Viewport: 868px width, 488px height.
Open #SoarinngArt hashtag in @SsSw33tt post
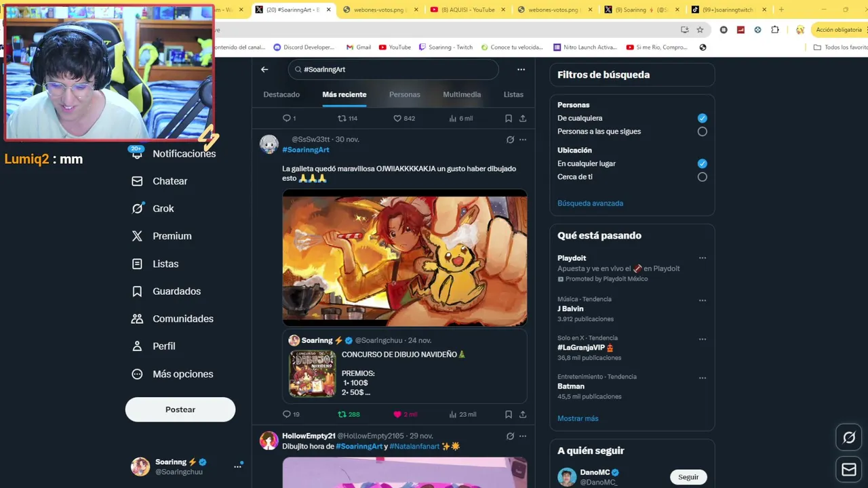click(x=306, y=150)
